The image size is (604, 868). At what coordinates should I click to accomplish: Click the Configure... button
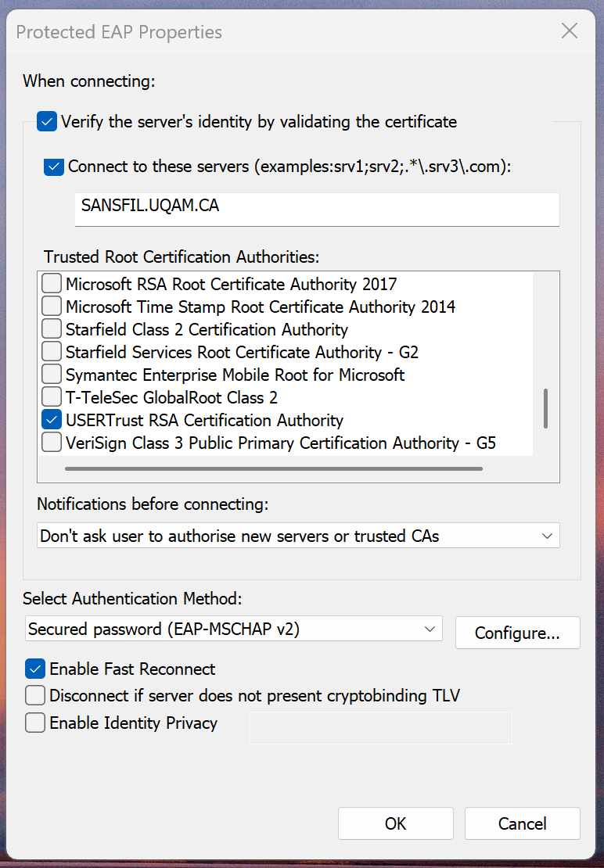click(x=518, y=633)
